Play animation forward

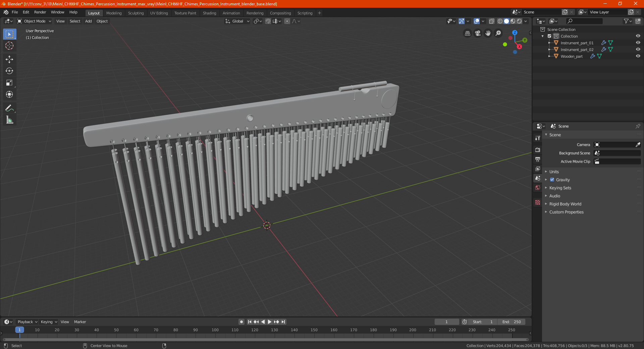click(x=270, y=322)
